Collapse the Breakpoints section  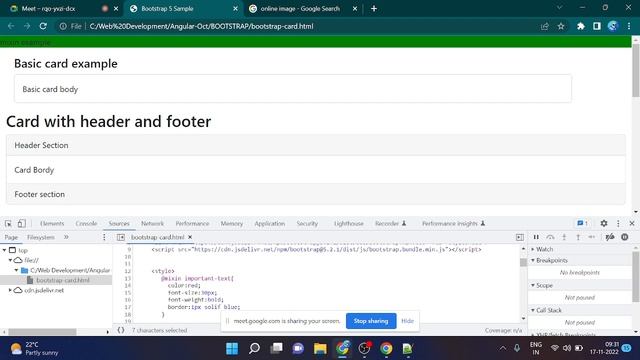pos(533,260)
